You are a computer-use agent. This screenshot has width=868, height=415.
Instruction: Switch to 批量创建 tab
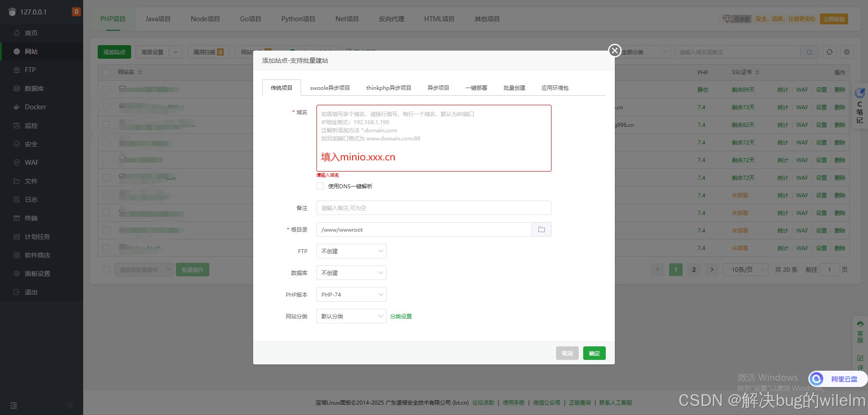click(514, 88)
